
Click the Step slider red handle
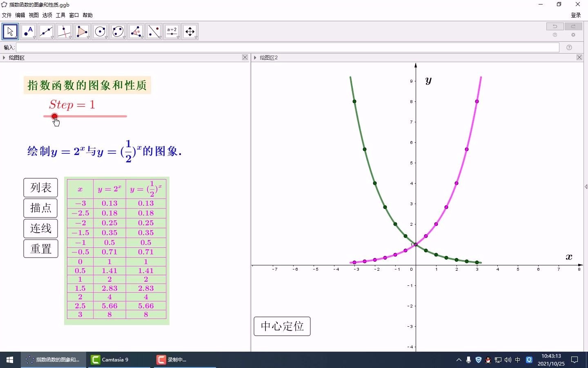pos(55,116)
